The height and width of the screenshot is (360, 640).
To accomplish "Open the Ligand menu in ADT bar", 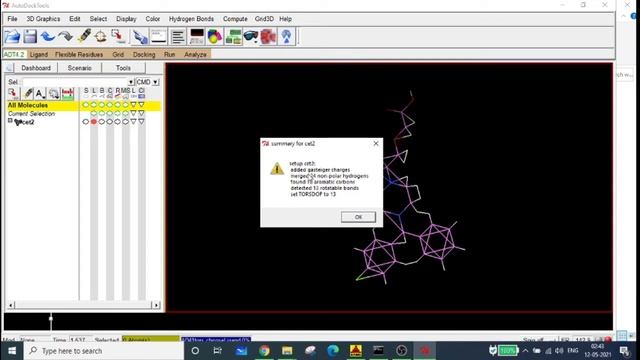I will (39, 54).
